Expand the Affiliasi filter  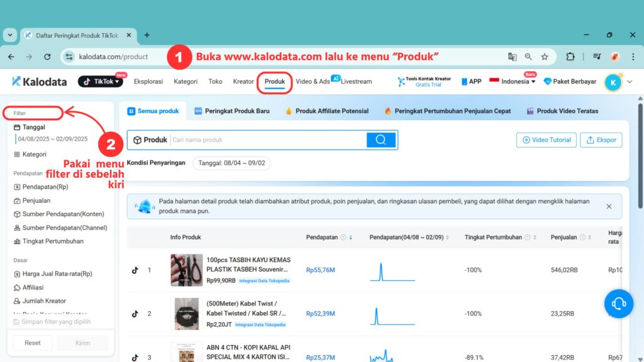(29, 288)
